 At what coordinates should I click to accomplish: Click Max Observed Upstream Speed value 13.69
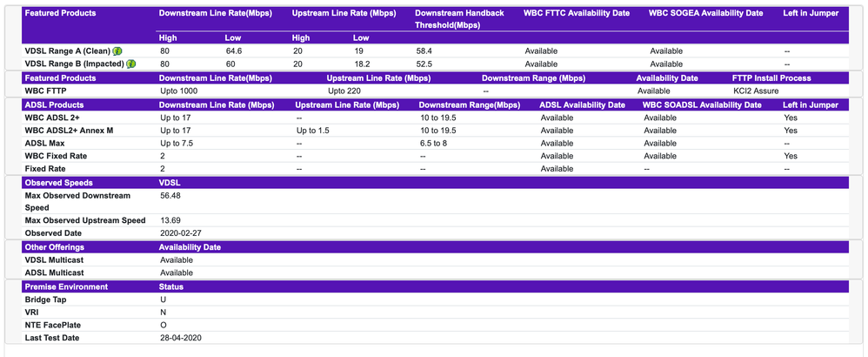pos(170,220)
